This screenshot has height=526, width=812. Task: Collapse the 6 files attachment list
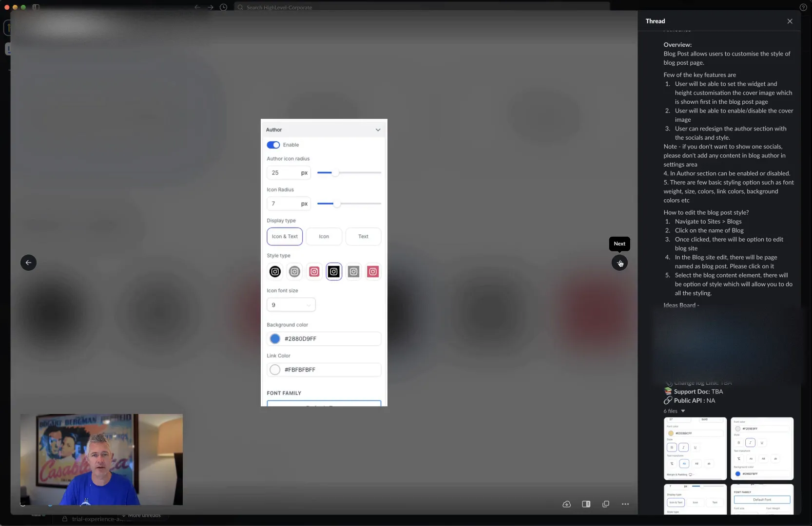click(x=683, y=411)
